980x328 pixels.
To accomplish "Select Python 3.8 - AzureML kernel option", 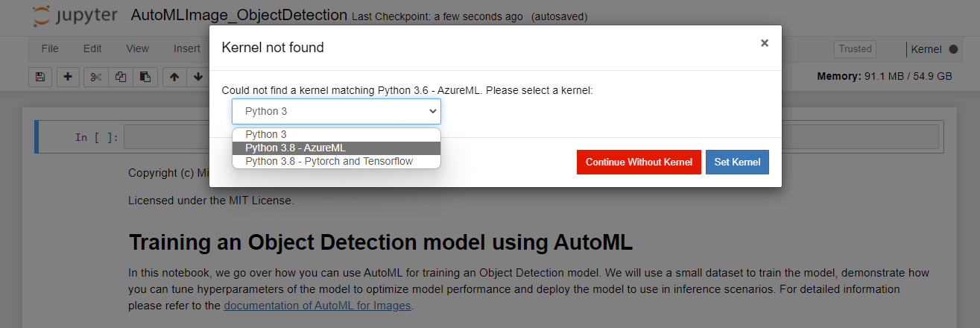I will [336, 148].
